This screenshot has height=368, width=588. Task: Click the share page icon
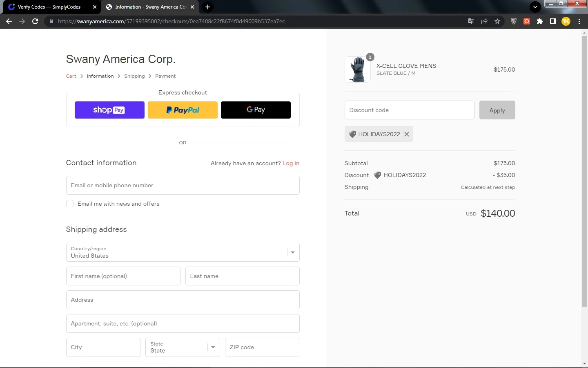pyautogui.click(x=484, y=21)
